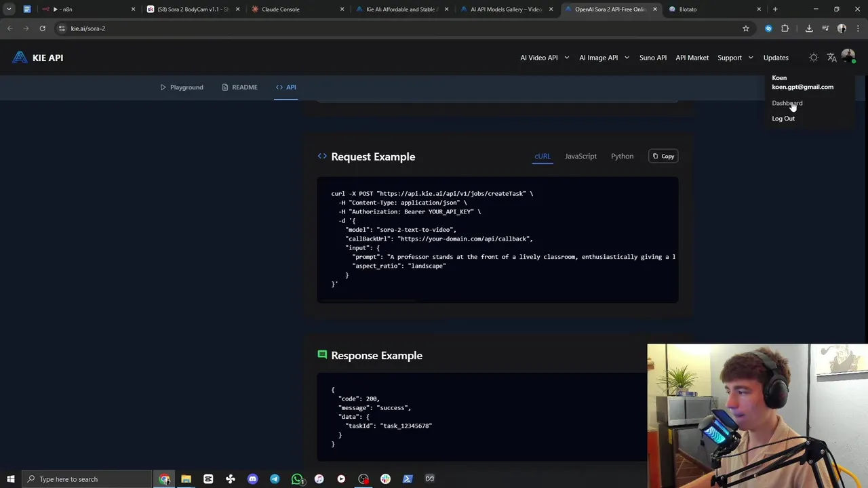
Task: Click the Chrome profile avatar in the toolbar
Action: [842, 28]
